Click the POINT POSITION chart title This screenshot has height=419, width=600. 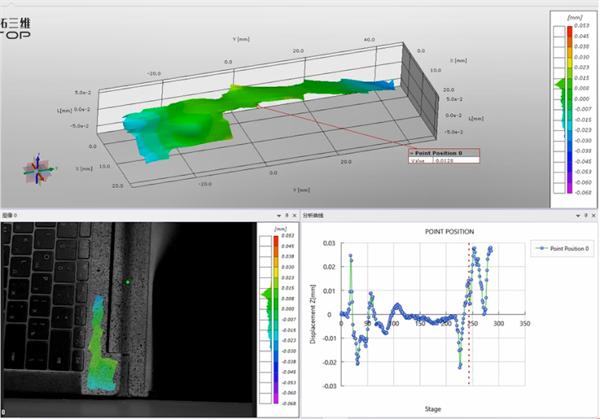(x=450, y=232)
